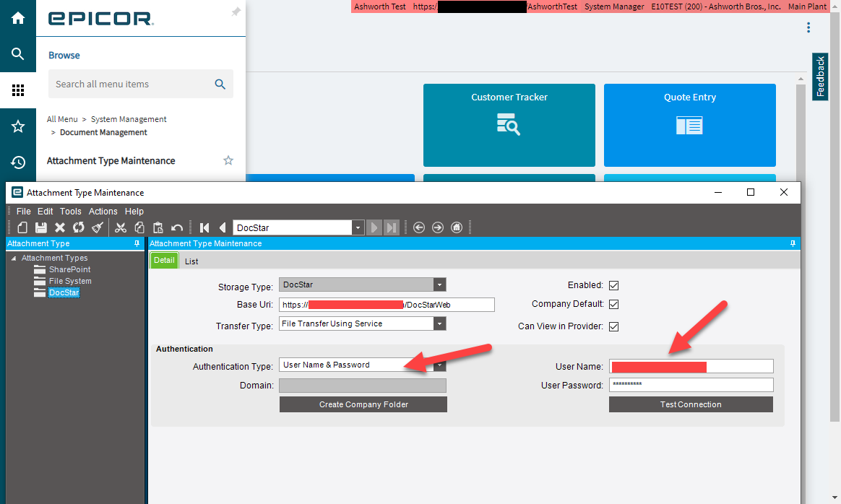Click the Save toolbar icon
Screen dimensions: 841x504
[x=40, y=228]
